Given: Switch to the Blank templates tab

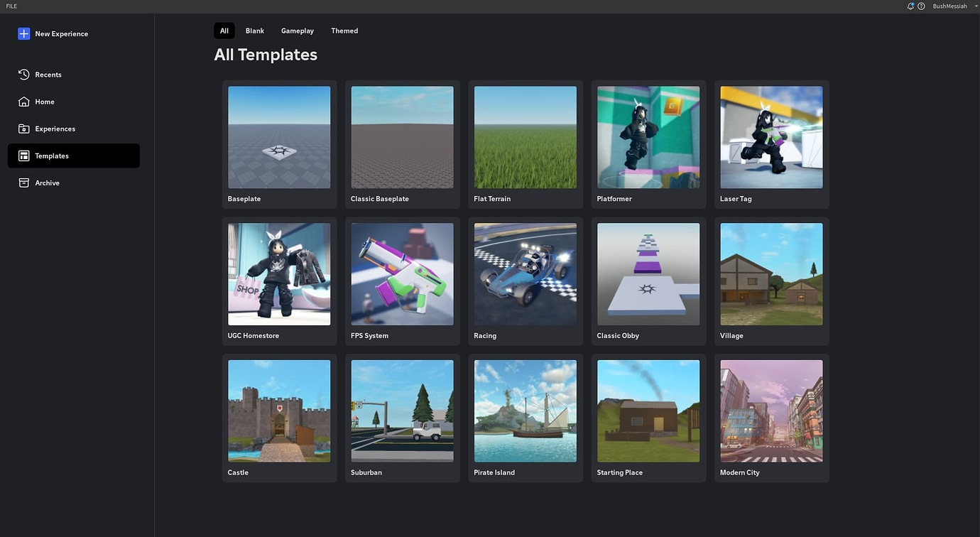Looking at the screenshot, I should (255, 31).
